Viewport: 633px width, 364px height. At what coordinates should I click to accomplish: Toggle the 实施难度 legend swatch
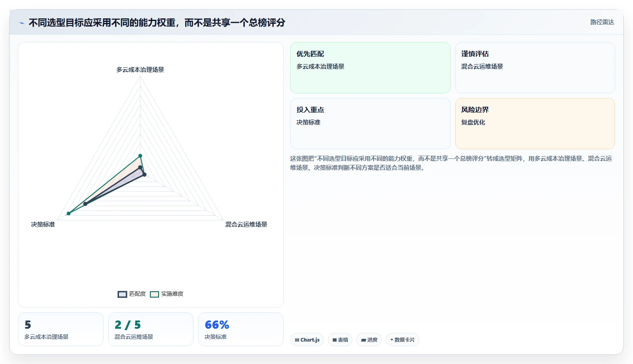click(x=154, y=294)
